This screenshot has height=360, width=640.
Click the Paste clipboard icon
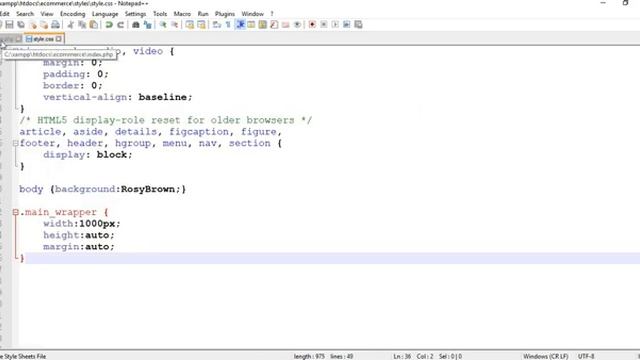[93, 25]
